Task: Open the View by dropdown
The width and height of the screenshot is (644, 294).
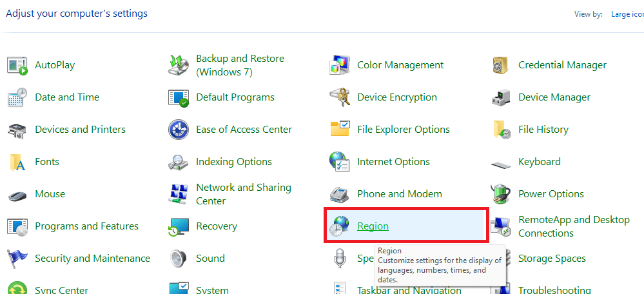Action: click(x=627, y=14)
